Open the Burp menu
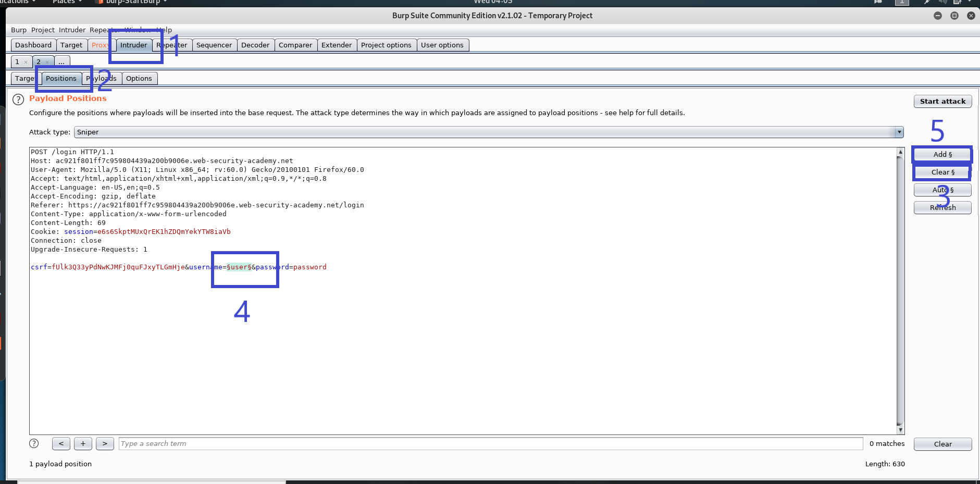The height and width of the screenshot is (484, 980). click(x=19, y=30)
